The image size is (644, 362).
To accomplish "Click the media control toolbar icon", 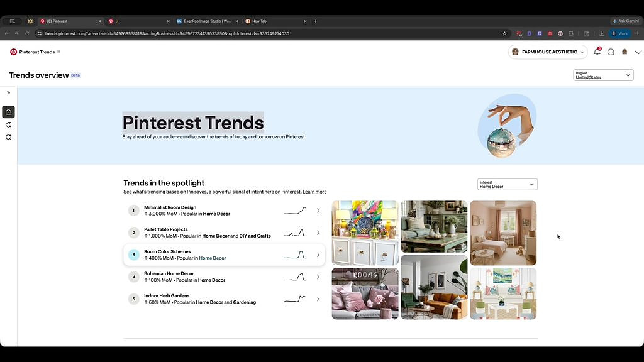I will (x=587, y=34).
